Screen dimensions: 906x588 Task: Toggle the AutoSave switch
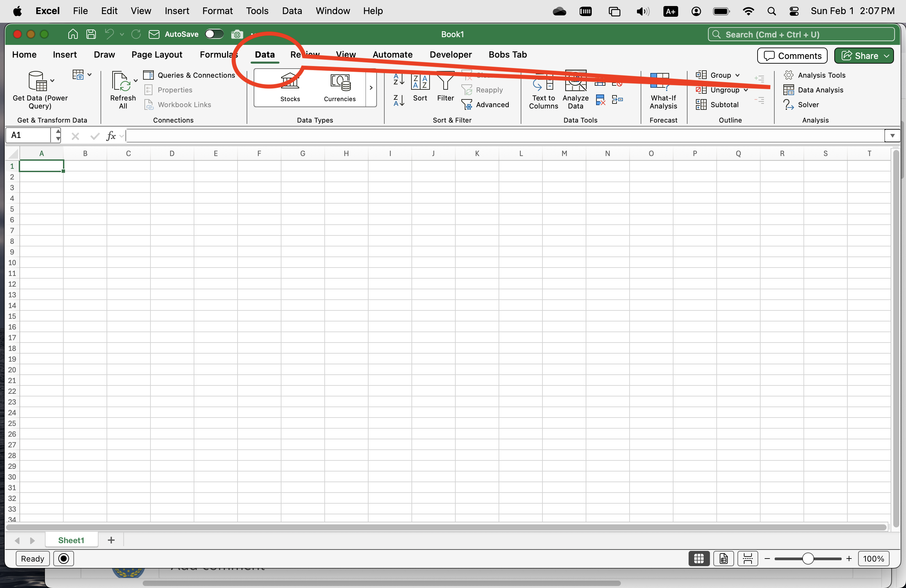[x=214, y=34]
